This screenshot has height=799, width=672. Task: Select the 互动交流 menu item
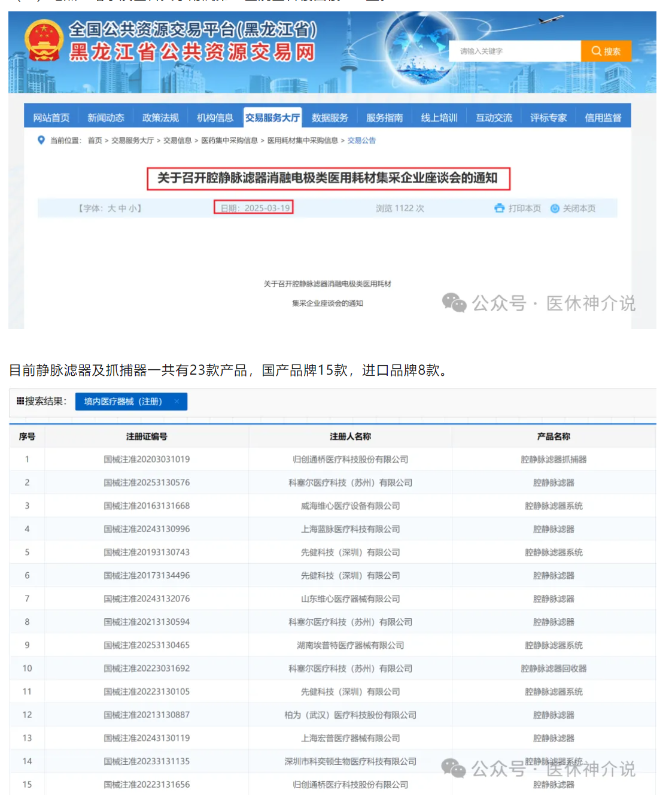[494, 117]
